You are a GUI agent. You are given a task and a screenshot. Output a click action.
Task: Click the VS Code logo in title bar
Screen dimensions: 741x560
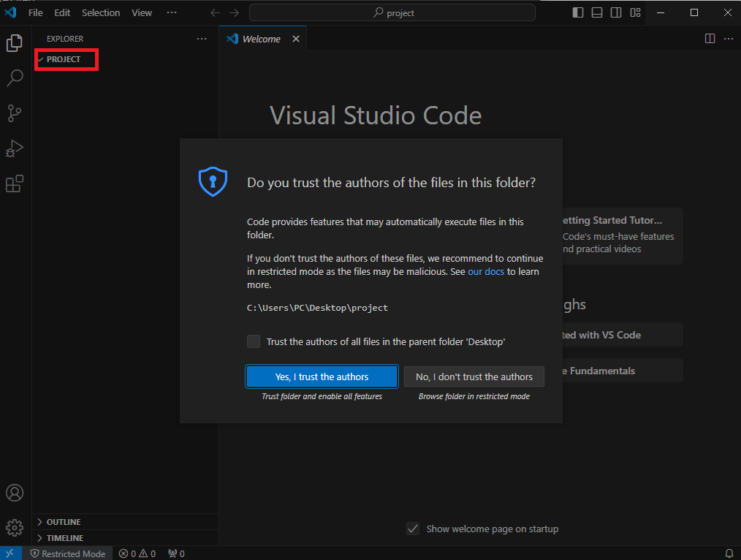(10, 12)
